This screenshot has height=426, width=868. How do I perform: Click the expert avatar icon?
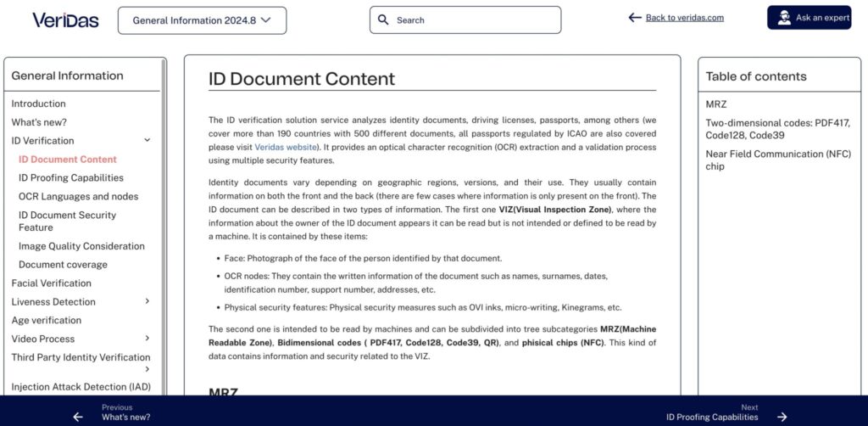tap(783, 18)
